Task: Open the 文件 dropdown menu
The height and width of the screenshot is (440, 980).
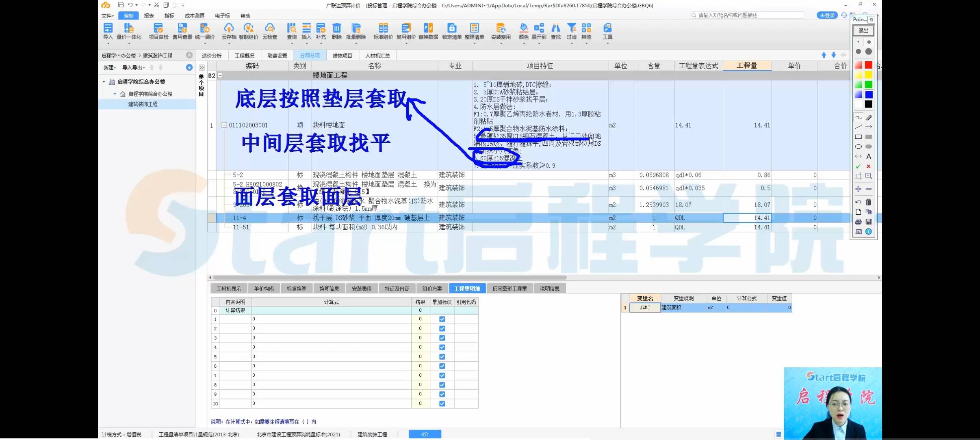Action: [x=108, y=16]
